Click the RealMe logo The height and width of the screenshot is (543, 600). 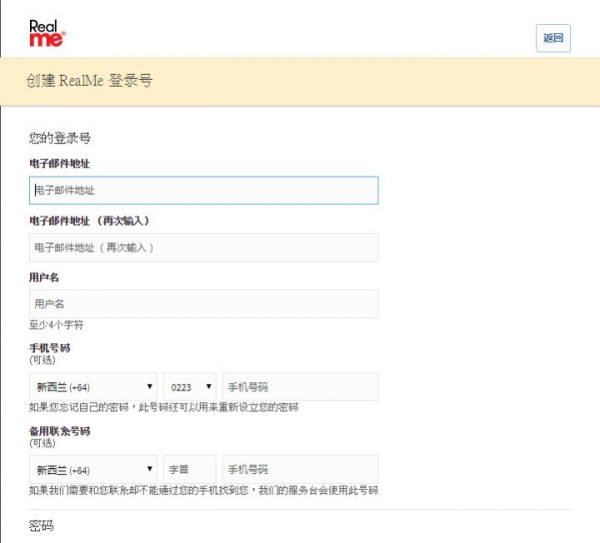47,33
